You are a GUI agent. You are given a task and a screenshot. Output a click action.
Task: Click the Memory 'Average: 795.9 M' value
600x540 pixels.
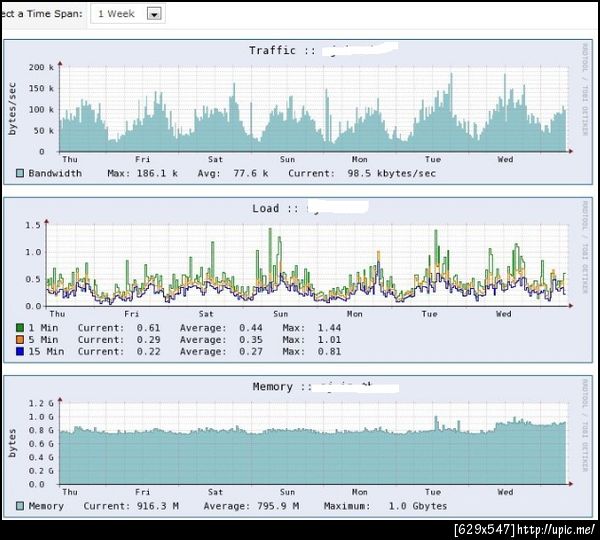(x=251, y=506)
